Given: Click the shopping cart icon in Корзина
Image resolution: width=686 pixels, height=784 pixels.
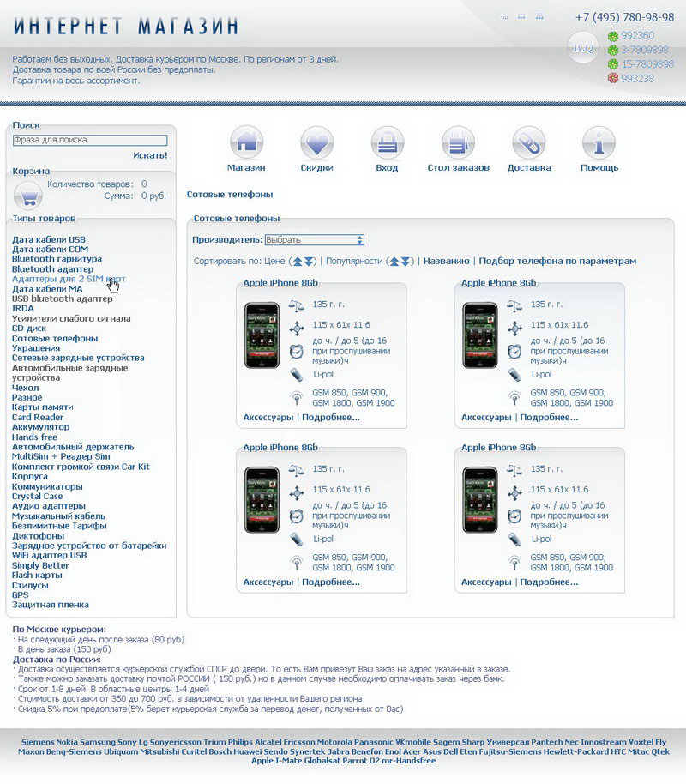Looking at the screenshot, I should (28, 195).
